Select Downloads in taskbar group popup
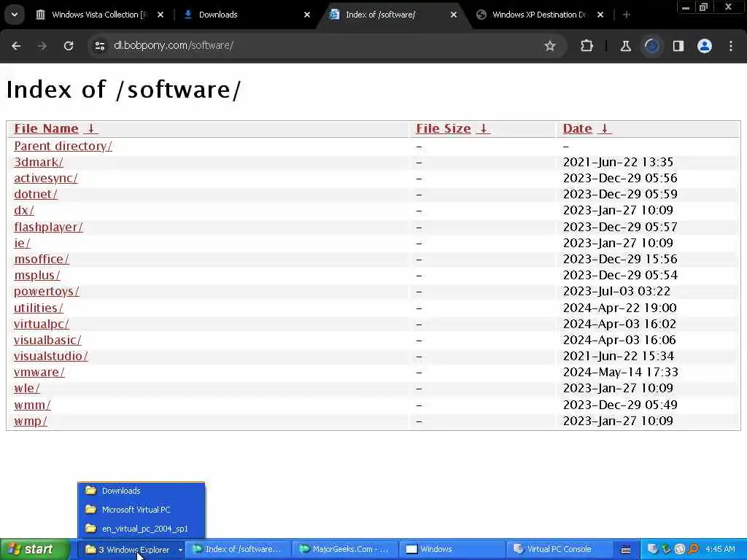 coord(141,491)
